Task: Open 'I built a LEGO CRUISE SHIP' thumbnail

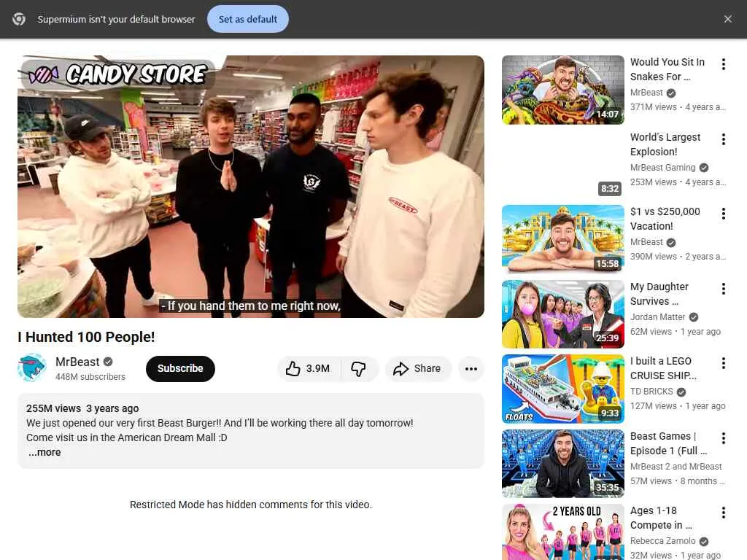Action: (x=562, y=389)
